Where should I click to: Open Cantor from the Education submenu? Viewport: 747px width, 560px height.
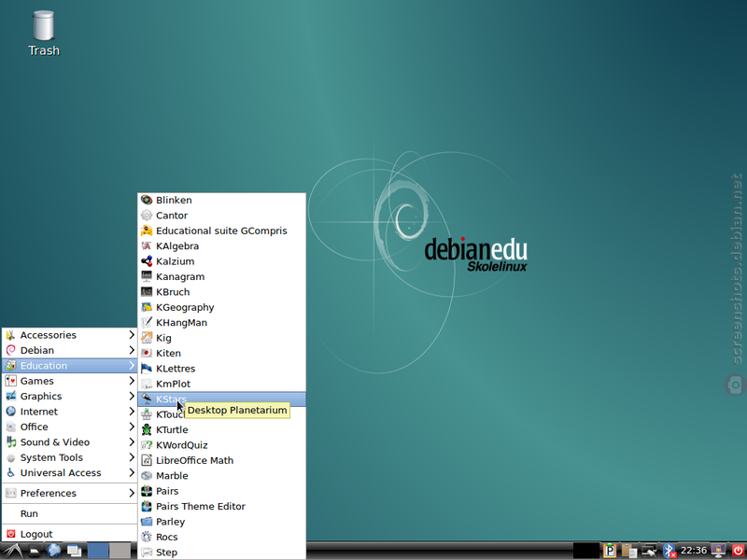pos(221,216)
